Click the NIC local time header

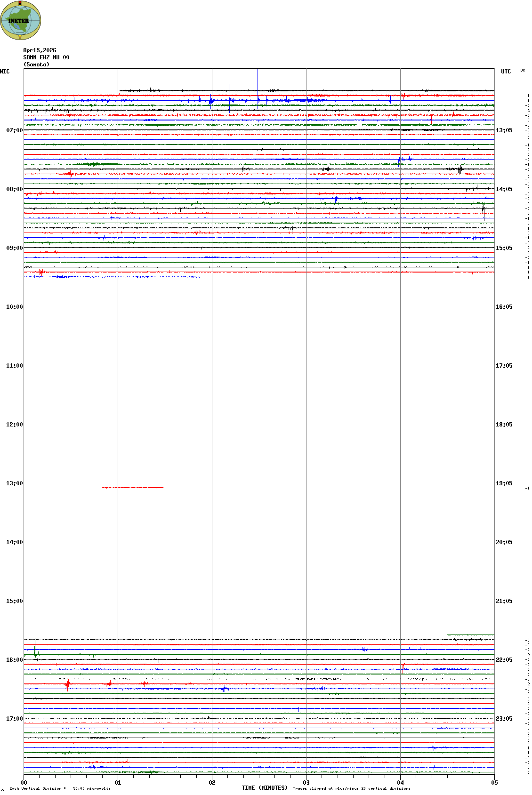click(x=5, y=72)
